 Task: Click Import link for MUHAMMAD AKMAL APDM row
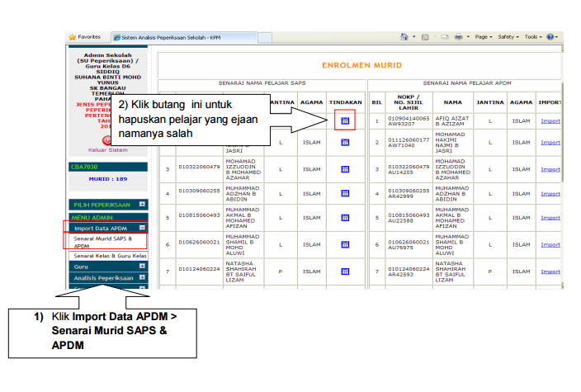point(550,218)
